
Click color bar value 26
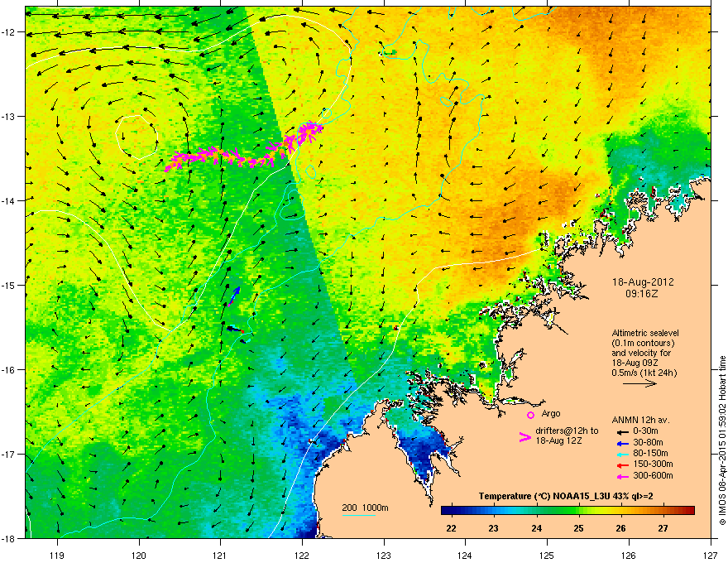[620, 528]
